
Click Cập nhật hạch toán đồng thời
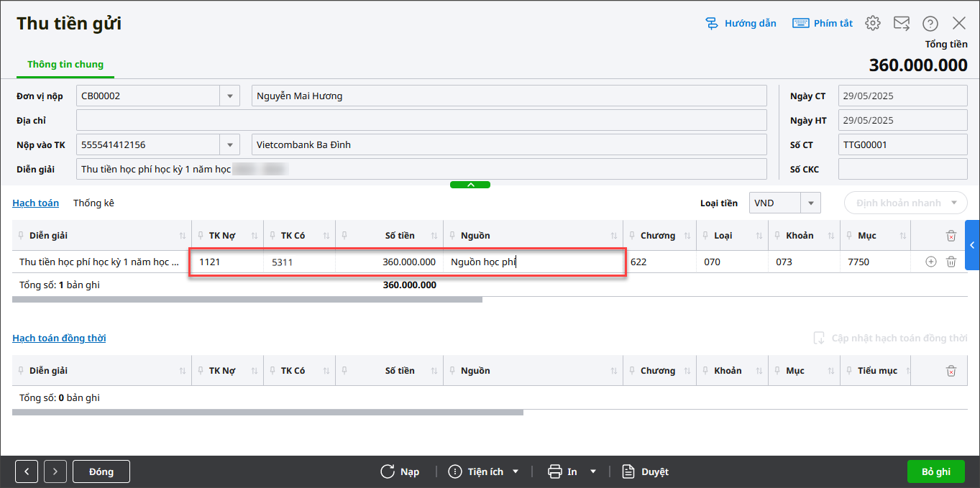[x=890, y=338]
